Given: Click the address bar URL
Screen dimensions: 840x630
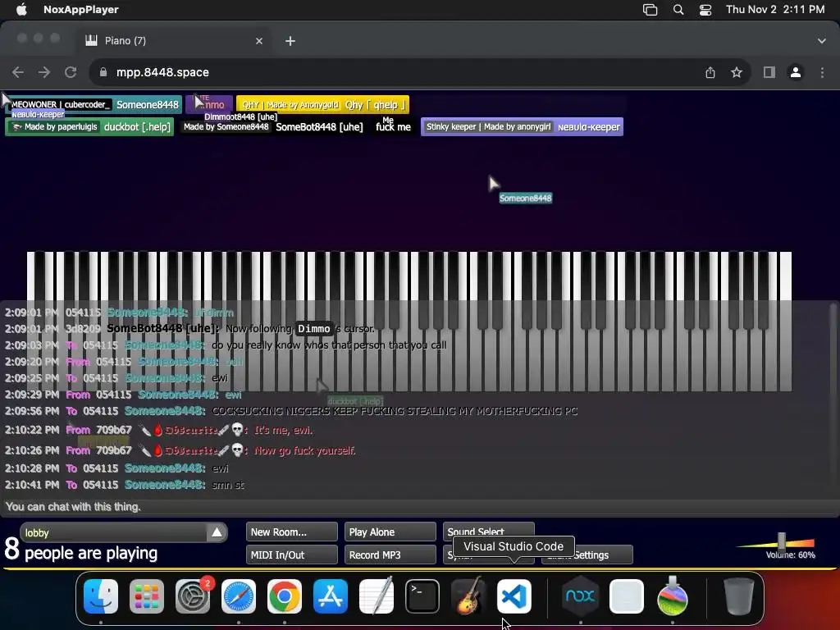Looking at the screenshot, I should (162, 72).
